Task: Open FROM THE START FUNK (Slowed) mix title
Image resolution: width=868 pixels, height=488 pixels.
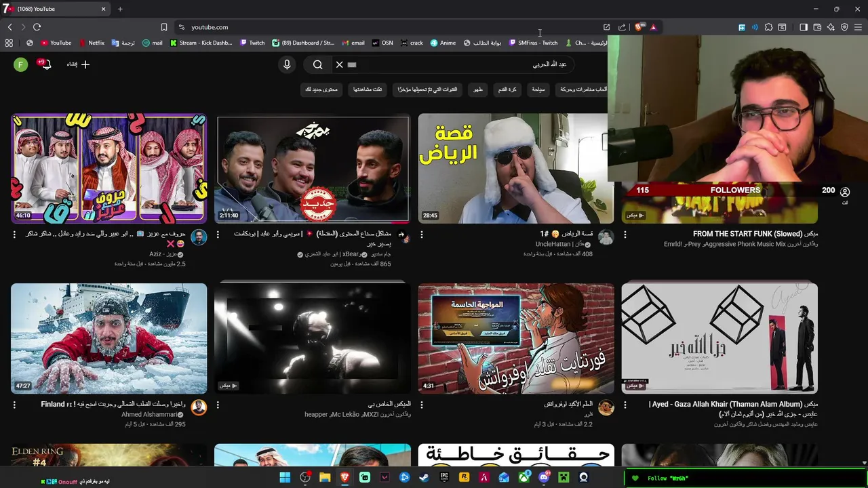Action: 755,234
